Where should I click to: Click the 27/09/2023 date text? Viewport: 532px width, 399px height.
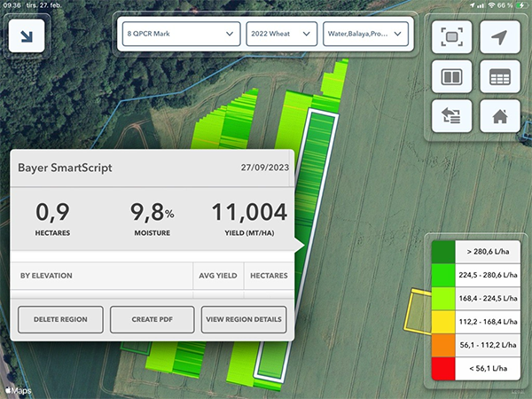265,168
